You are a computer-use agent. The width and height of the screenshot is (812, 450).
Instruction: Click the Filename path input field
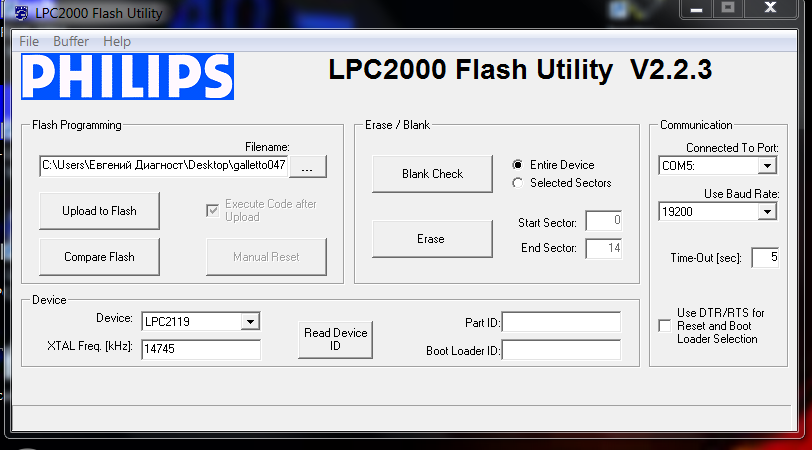164,166
